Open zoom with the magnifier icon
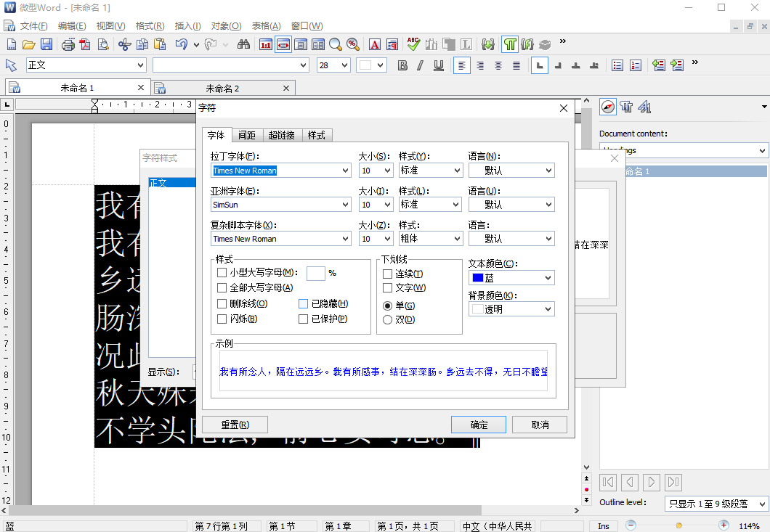This screenshot has width=770, height=532. click(x=336, y=45)
